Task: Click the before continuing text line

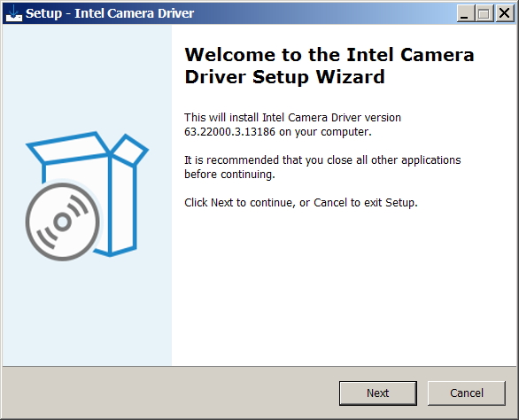Action: tap(229, 175)
